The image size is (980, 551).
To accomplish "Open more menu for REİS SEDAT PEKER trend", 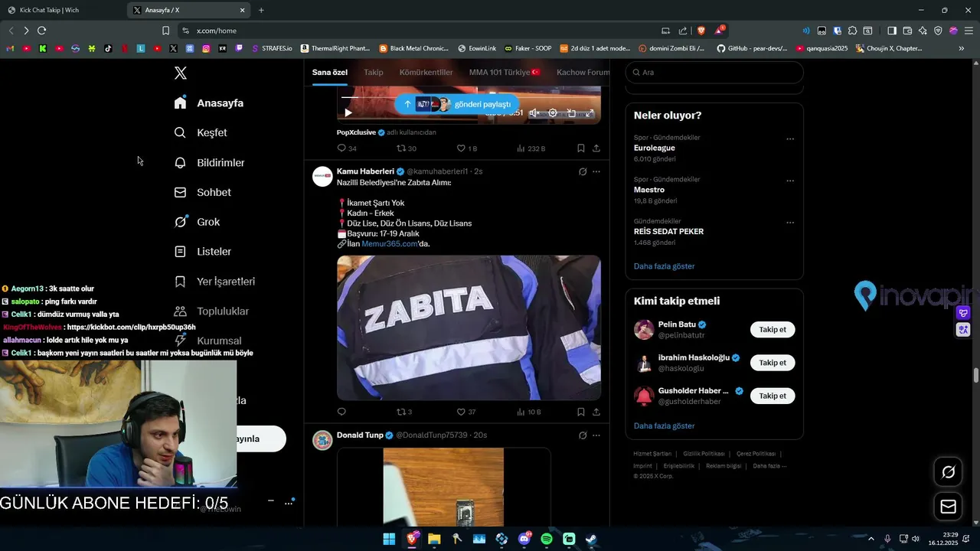I will [x=790, y=223].
